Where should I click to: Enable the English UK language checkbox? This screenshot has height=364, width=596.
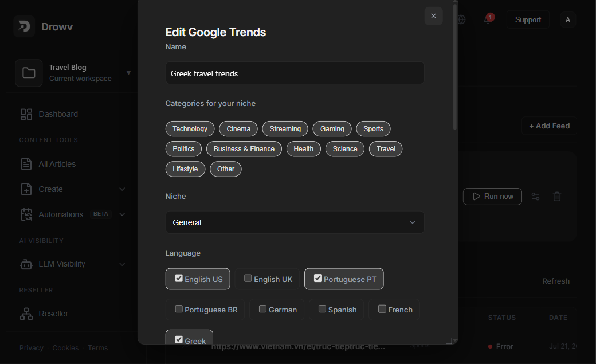[x=248, y=279]
